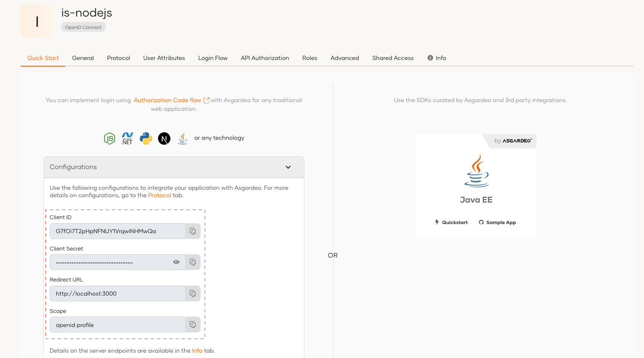Image resolution: width=644 pixels, height=358 pixels.
Task: Select the Java technology icon in row
Action: pos(182,138)
